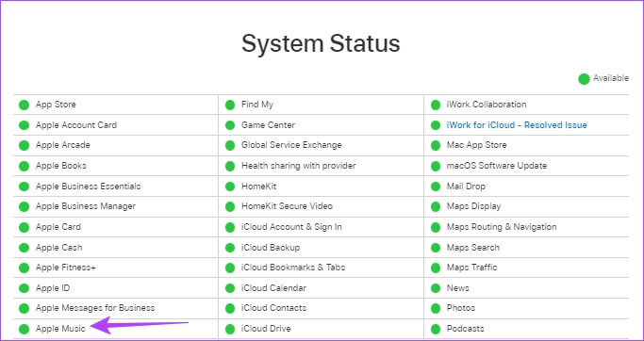644x341 pixels.
Task: Click the green dot beside iWork Collaboration
Action: (436, 105)
